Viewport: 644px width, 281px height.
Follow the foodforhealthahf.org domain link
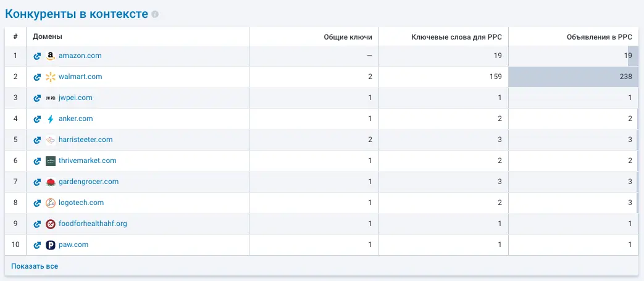(x=93, y=224)
